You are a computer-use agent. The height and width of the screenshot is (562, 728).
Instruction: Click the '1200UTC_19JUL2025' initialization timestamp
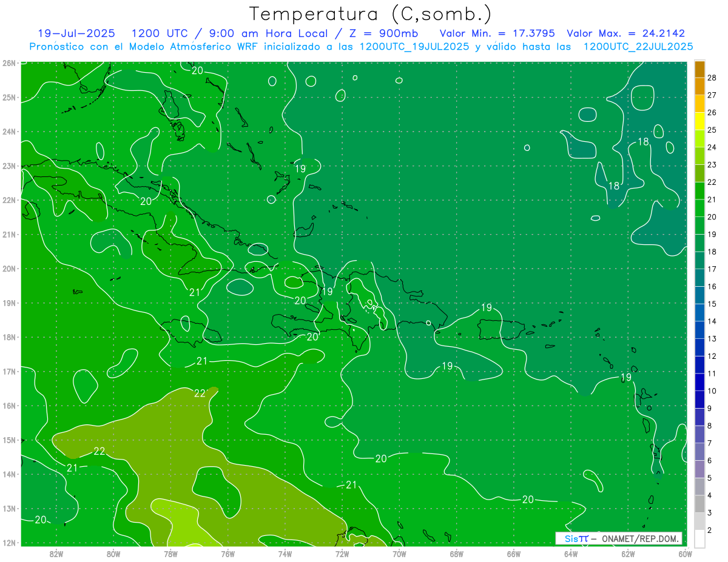point(414,46)
